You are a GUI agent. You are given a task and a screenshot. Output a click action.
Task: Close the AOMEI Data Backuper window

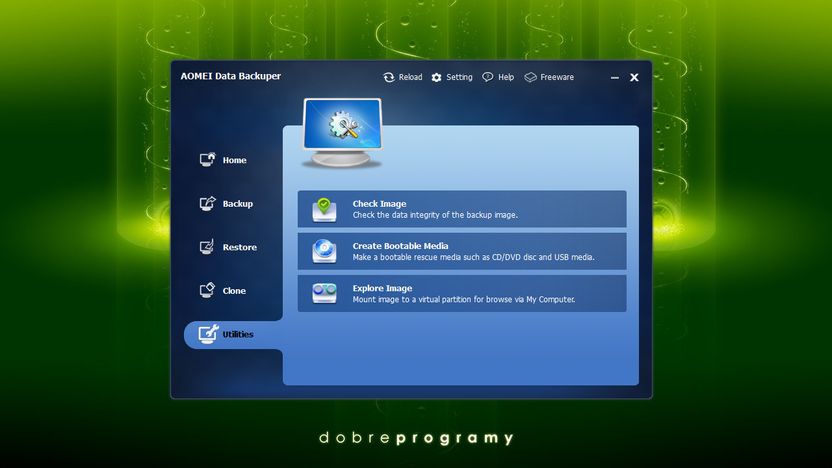tap(634, 77)
